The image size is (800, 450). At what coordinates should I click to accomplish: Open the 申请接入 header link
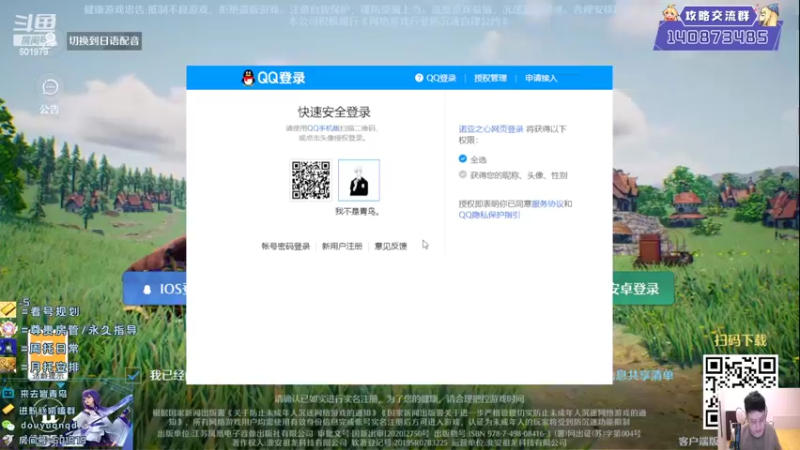click(x=541, y=78)
